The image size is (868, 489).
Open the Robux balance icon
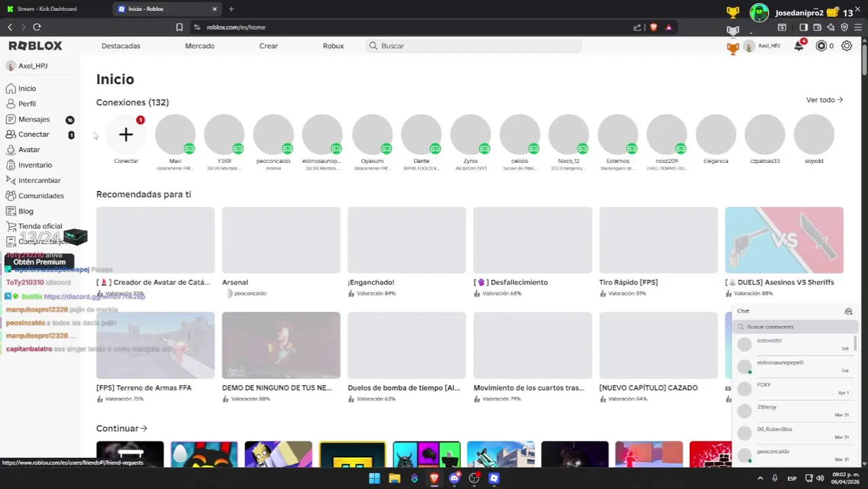[x=821, y=46]
